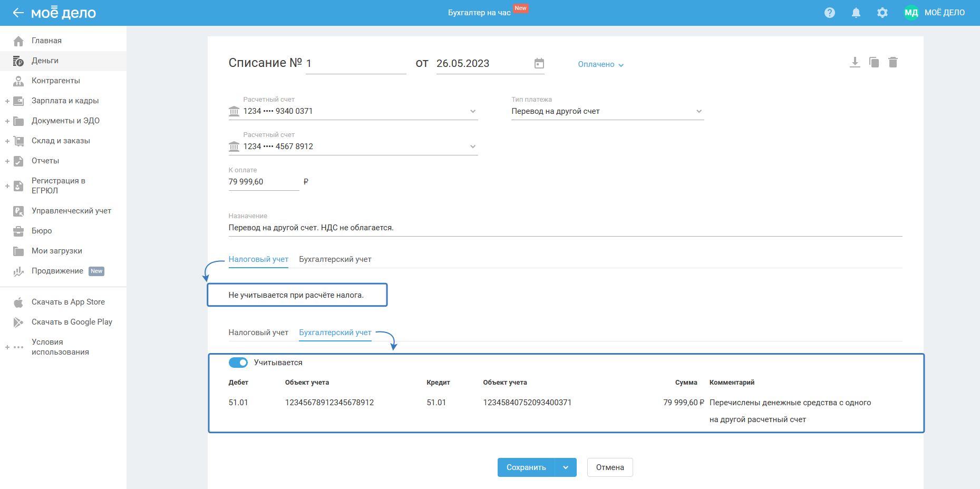Click the К оплате amount field
980x489 pixels.
(x=263, y=182)
